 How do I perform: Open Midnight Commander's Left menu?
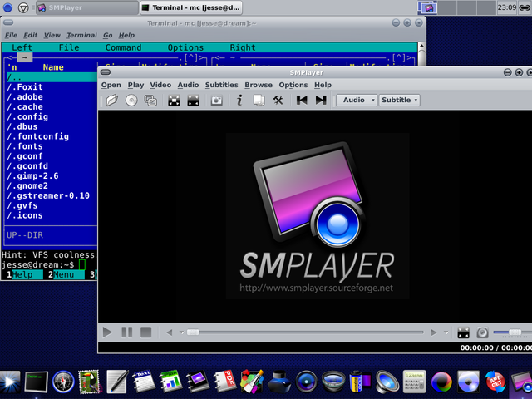point(22,47)
